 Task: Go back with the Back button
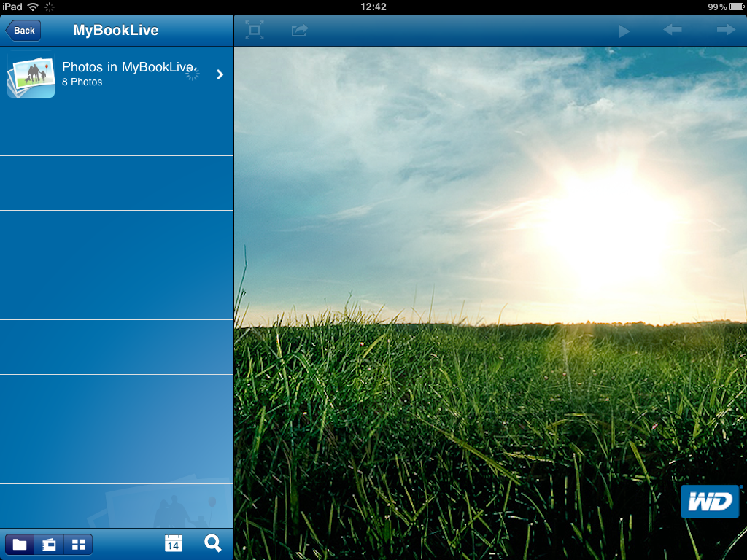point(23,31)
